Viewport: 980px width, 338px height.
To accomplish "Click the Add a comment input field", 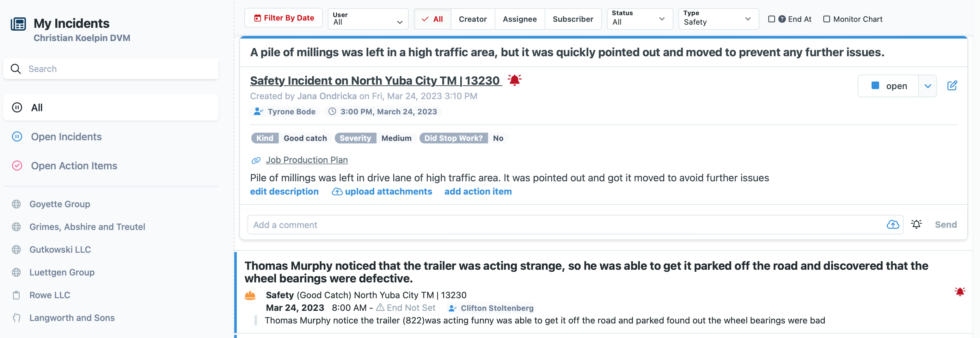I will 567,225.
